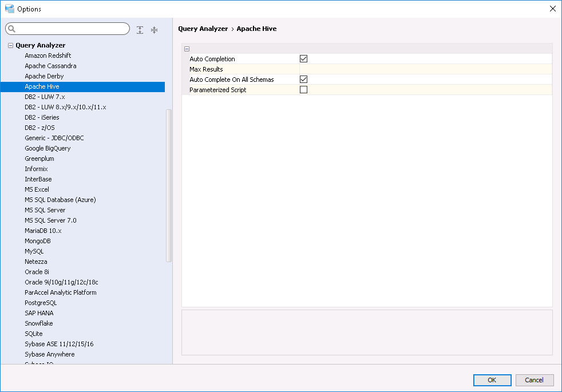Select Amazon Redshift in the tree
This screenshot has height=392, width=562.
coord(48,56)
